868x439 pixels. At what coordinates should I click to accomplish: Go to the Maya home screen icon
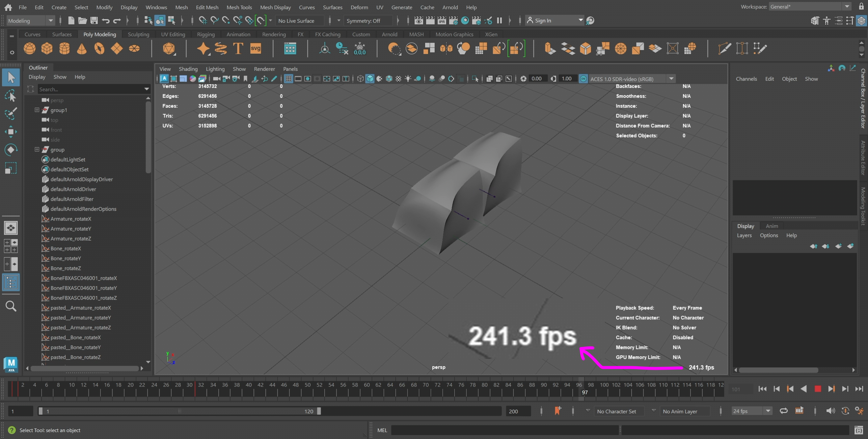pos(8,7)
